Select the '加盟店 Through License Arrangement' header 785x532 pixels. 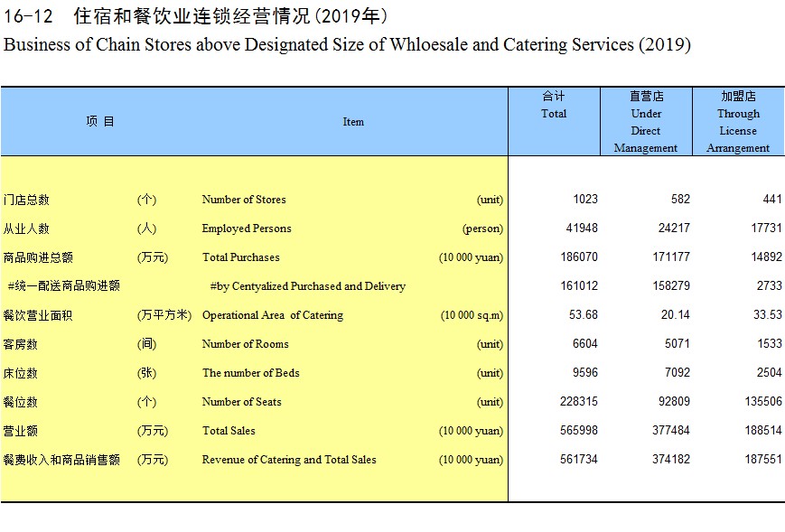[738, 122]
